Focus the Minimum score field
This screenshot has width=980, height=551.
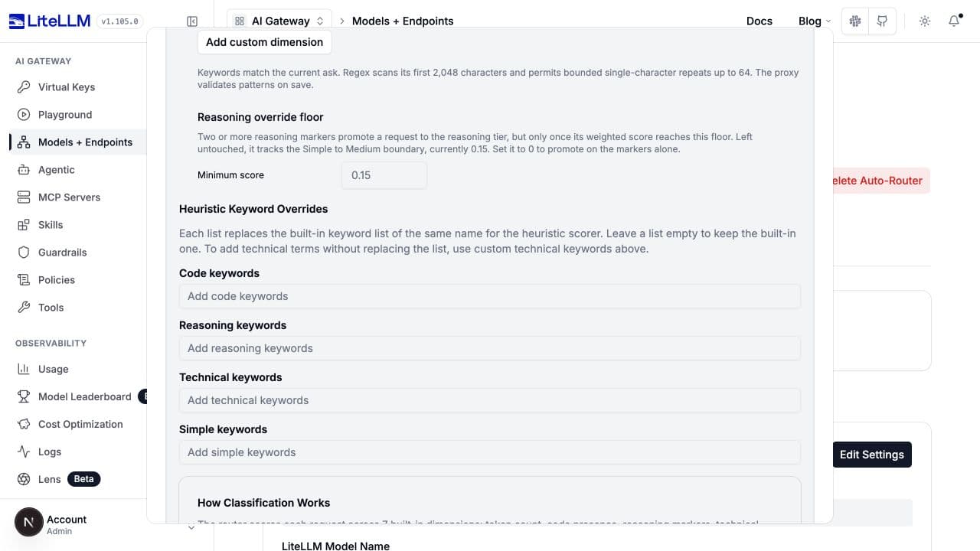point(384,175)
